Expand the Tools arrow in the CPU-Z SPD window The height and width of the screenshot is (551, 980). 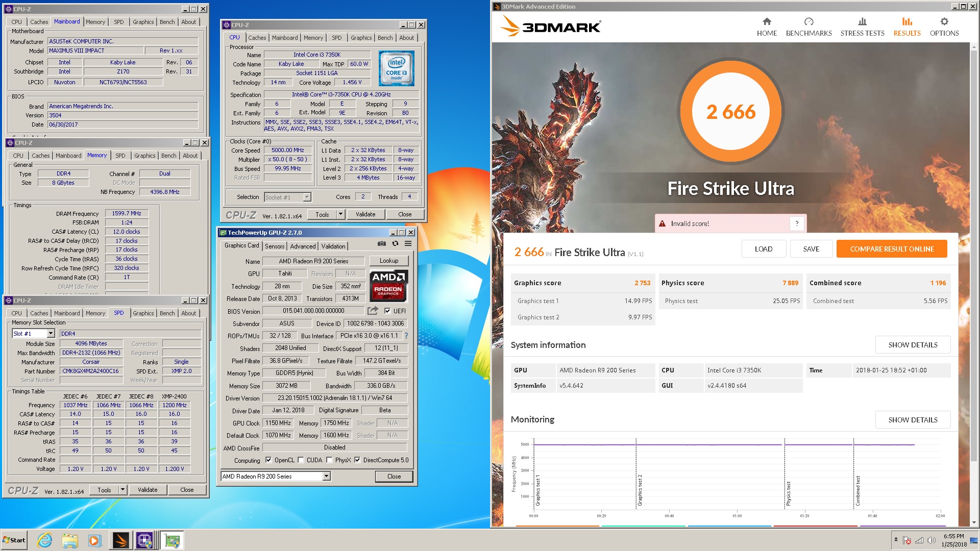pos(122,490)
